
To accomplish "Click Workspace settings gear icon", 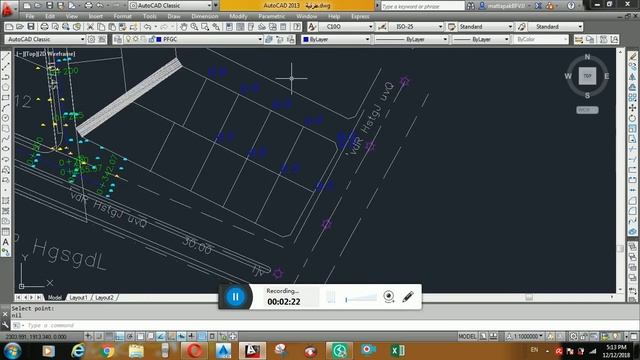I will click(91, 39).
